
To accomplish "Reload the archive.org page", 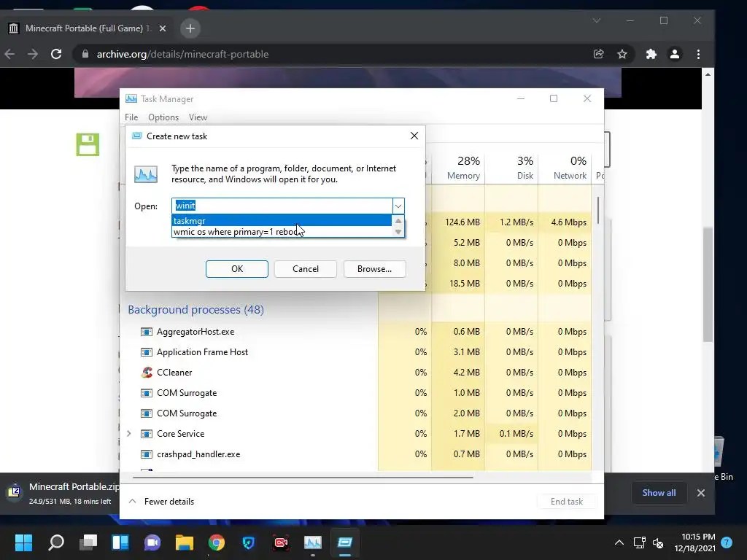I will [x=56, y=54].
